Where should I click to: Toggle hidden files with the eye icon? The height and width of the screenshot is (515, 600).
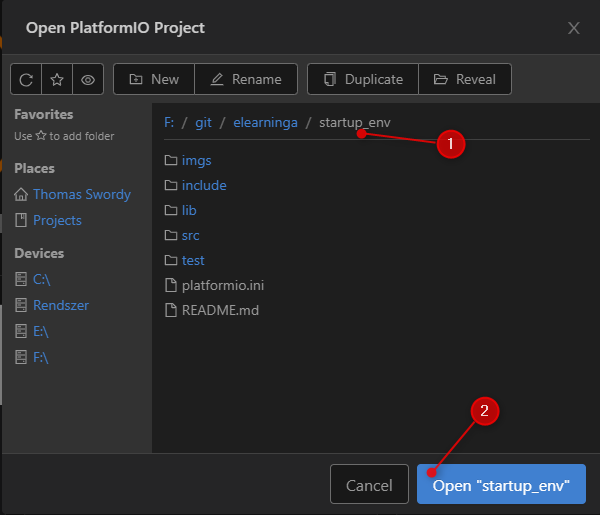[x=88, y=79]
